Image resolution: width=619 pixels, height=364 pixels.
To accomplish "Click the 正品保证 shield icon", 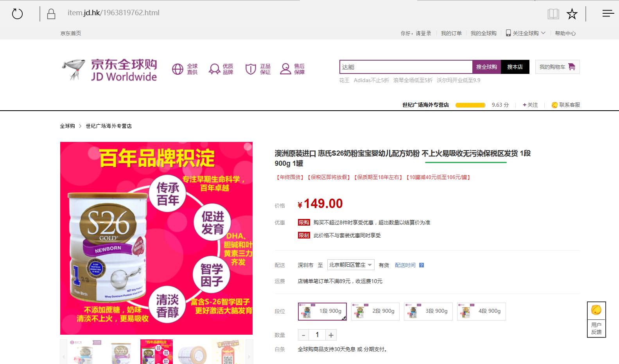I will [250, 69].
